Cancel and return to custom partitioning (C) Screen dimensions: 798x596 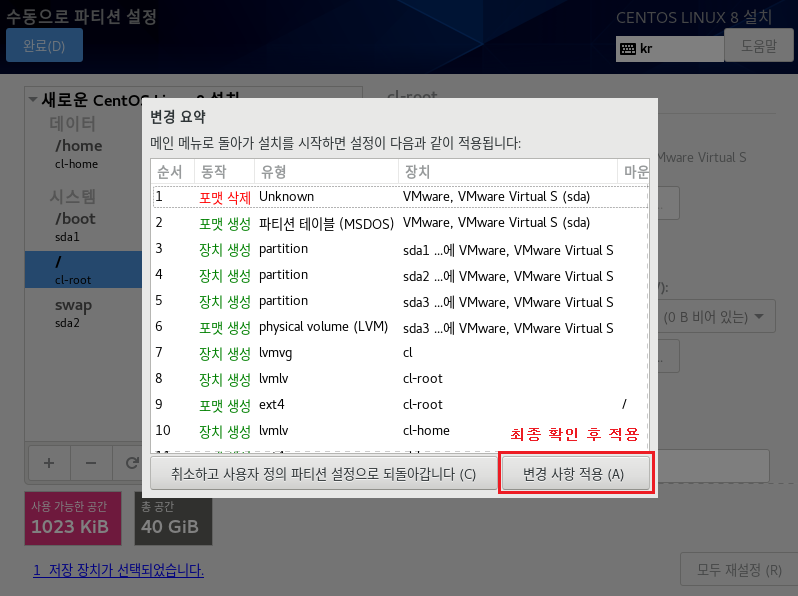coord(324,474)
